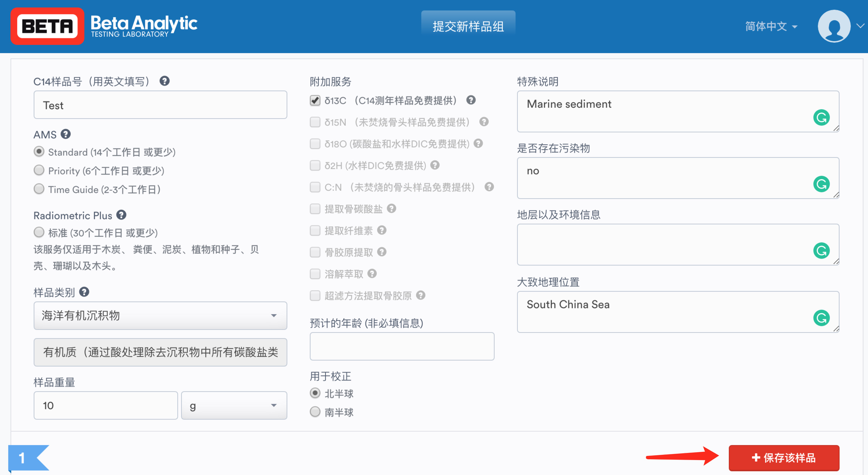Click the C14样品号 input containing Test

pyautogui.click(x=160, y=105)
